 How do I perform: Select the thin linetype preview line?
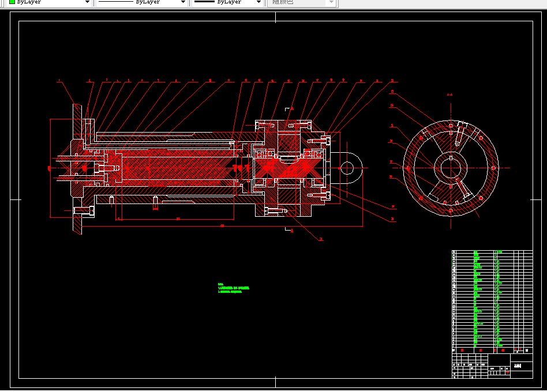pos(116,2)
